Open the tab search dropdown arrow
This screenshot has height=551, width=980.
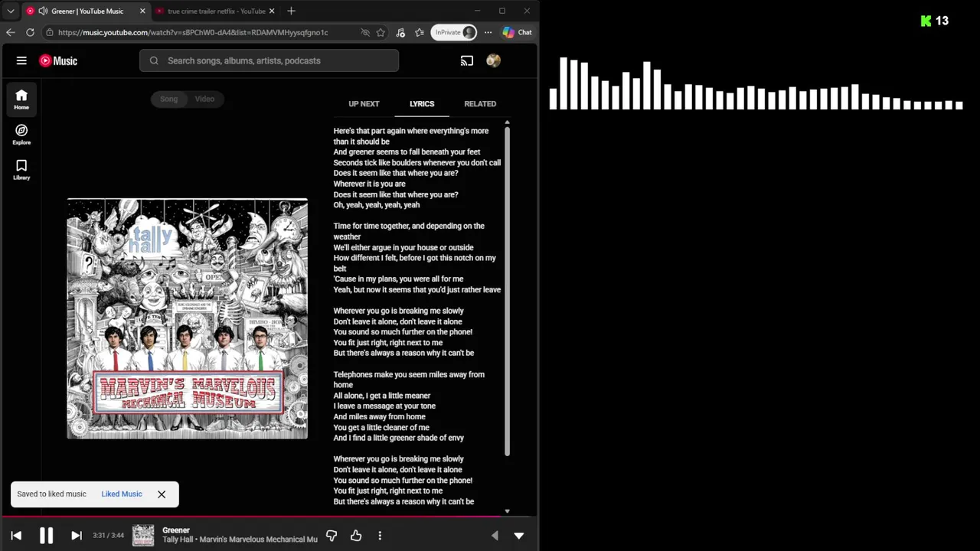[x=11, y=11]
